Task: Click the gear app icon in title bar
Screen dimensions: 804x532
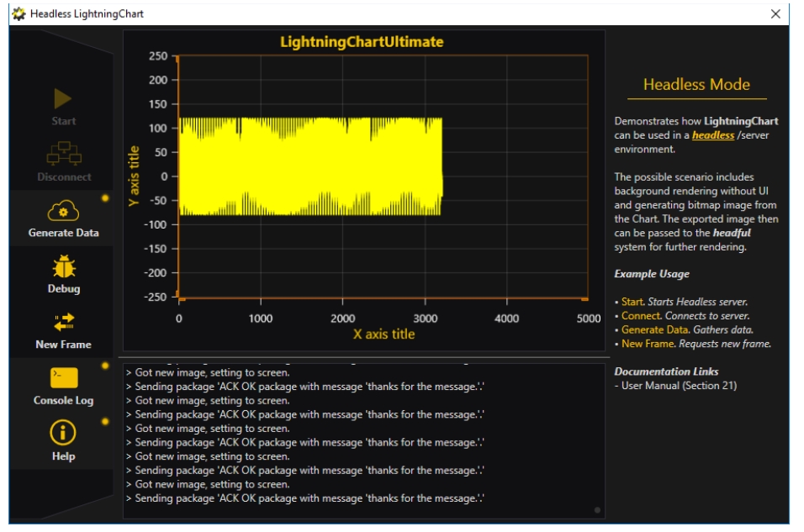Action: click(19, 13)
